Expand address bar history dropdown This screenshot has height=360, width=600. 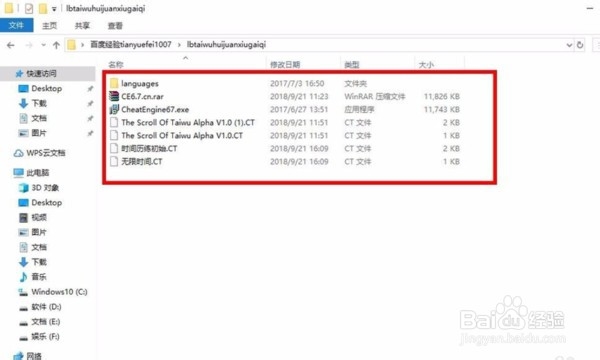click(569, 45)
